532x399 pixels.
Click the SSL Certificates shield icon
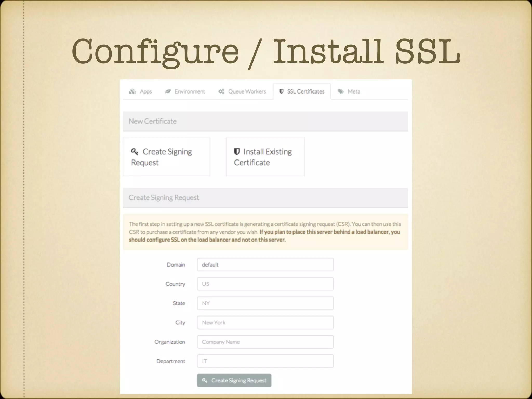pyautogui.click(x=281, y=91)
